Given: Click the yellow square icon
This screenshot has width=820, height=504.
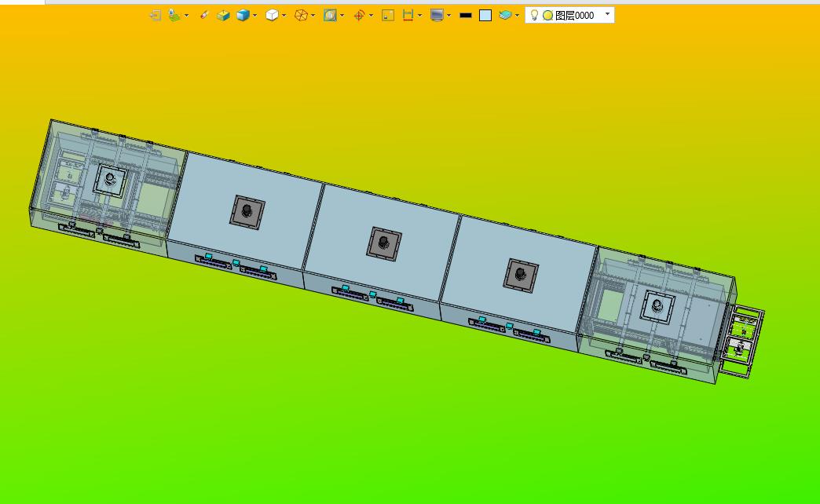Looking at the screenshot, I should (388, 16).
